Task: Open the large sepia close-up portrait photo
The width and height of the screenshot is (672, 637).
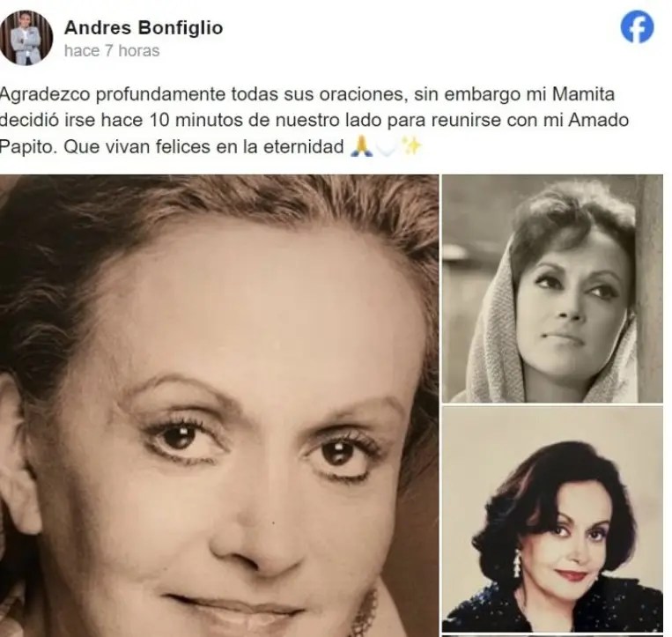Action: point(219,405)
